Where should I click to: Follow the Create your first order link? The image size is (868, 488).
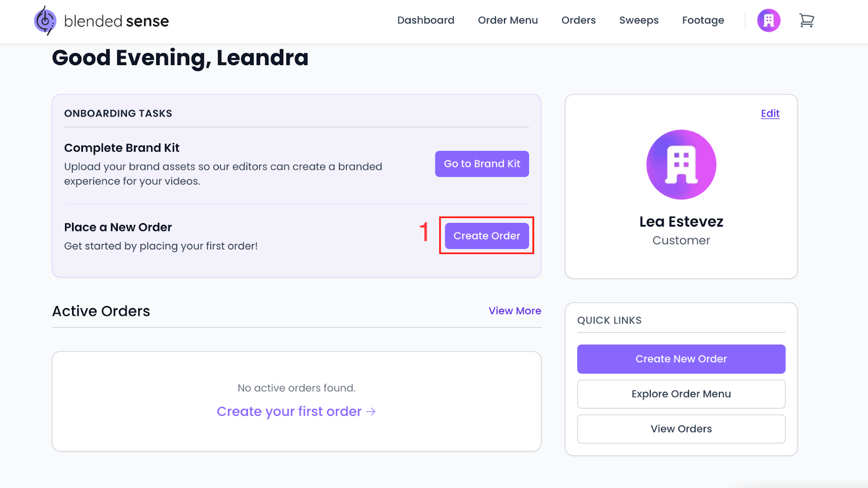pyautogui.click(x=289, y=412)
